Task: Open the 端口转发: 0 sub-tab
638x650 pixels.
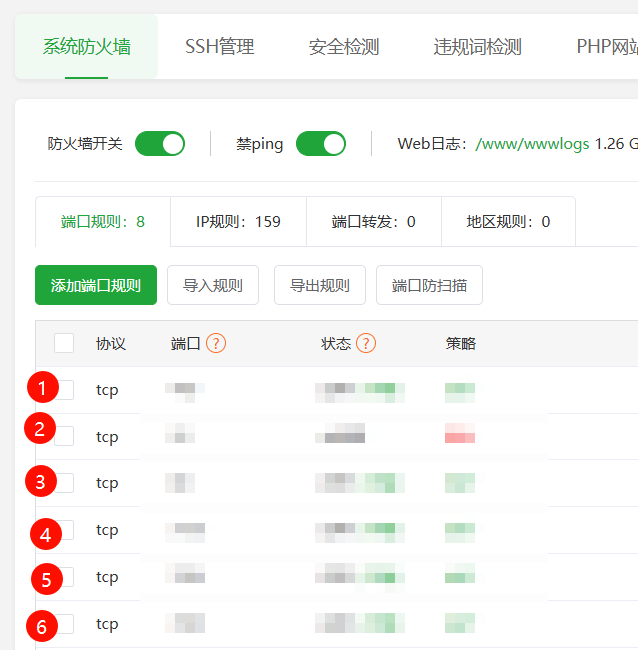Action: (374, 222)
